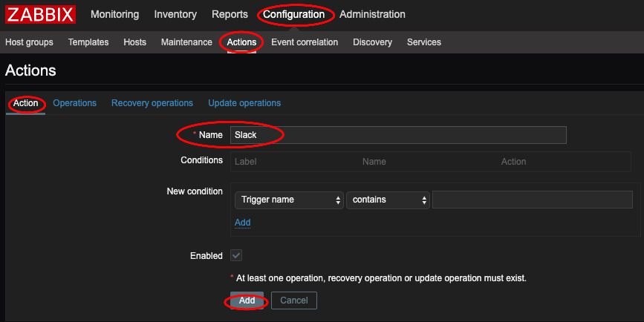Open the Administration menu
This screenshot has height=322, width=644.
tap(372, 14)
